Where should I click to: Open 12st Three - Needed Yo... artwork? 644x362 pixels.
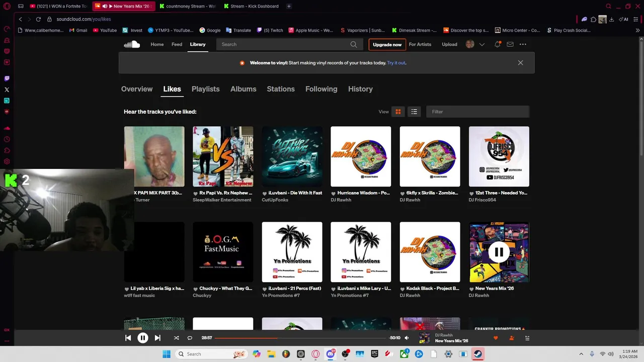point(499,156)
